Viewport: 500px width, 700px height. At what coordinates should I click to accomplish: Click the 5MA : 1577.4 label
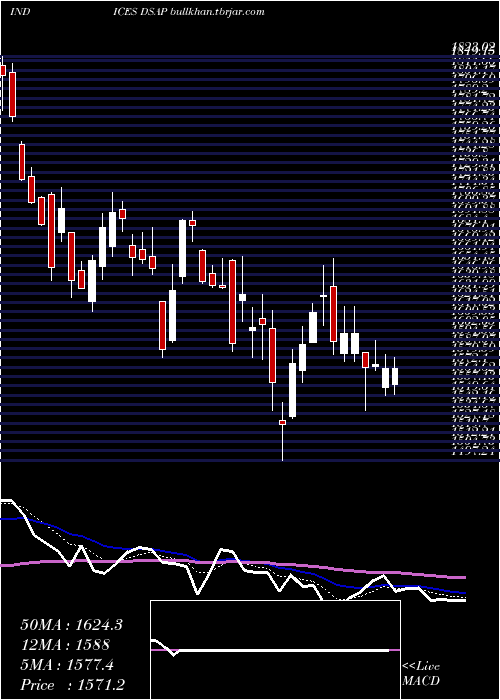click(67, 665)
